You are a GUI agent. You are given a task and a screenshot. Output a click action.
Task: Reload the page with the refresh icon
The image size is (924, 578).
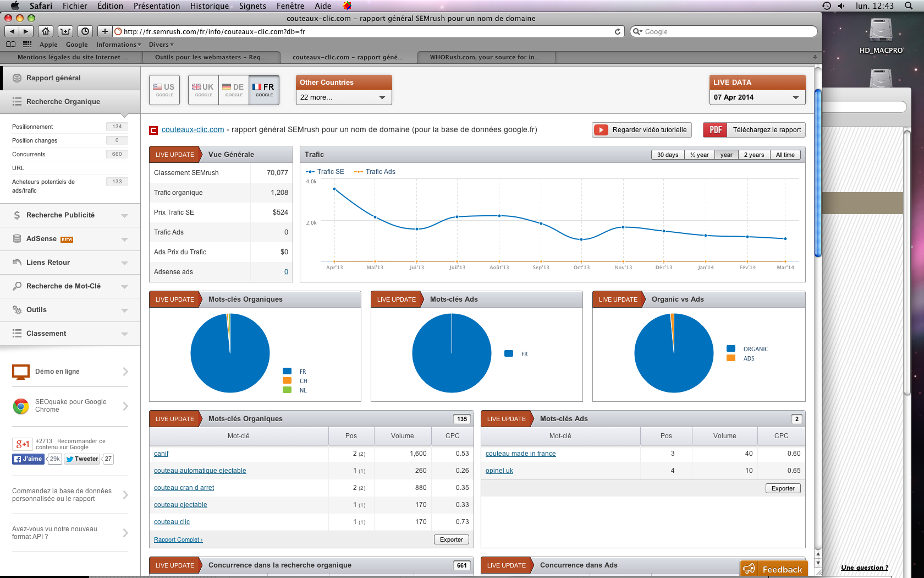tap(618, 31)
